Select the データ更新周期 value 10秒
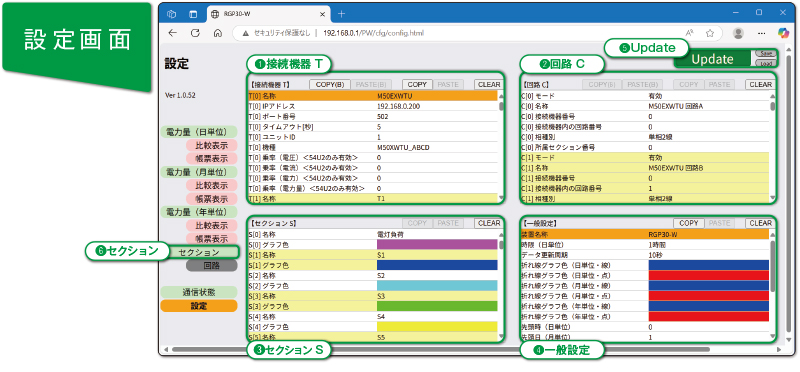 pos(656,255)
